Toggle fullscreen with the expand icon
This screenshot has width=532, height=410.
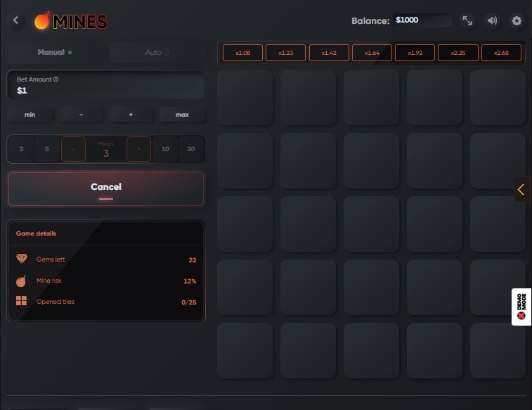467,21
